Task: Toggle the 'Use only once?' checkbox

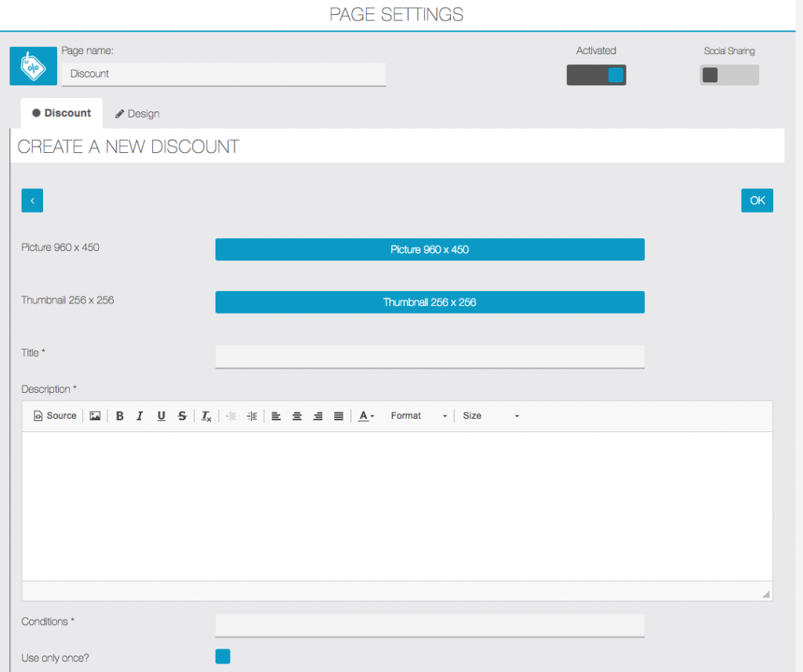Action: point(223,656)
